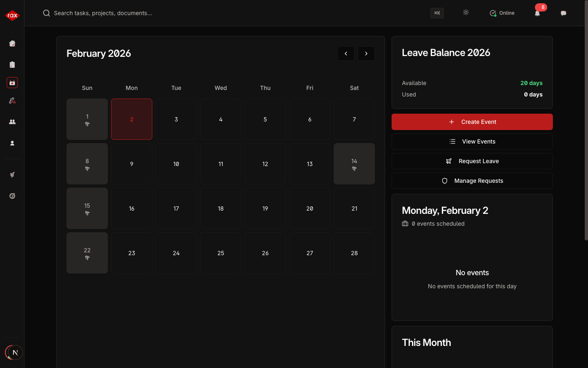Select February 19 on the calendar
The image size is (588, 368).
tap(265, 209)
